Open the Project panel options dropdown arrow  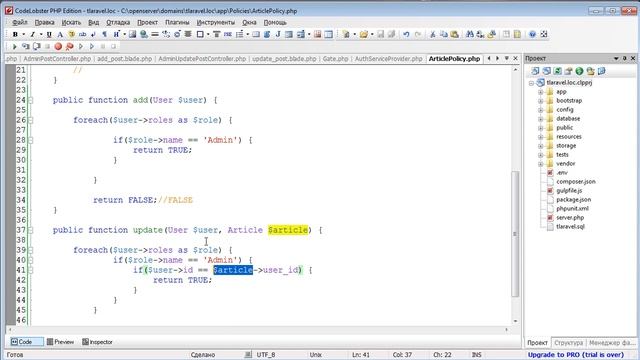click(616, 59)
